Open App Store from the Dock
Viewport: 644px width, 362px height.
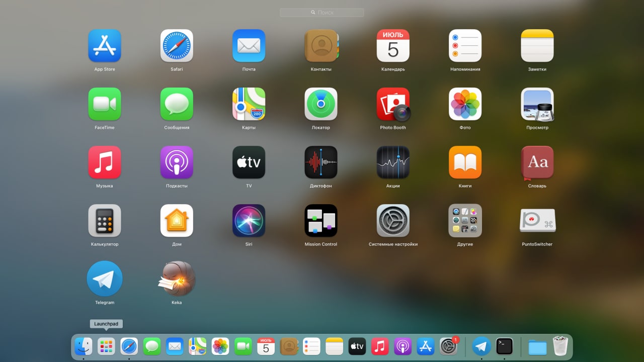point(426,346)
